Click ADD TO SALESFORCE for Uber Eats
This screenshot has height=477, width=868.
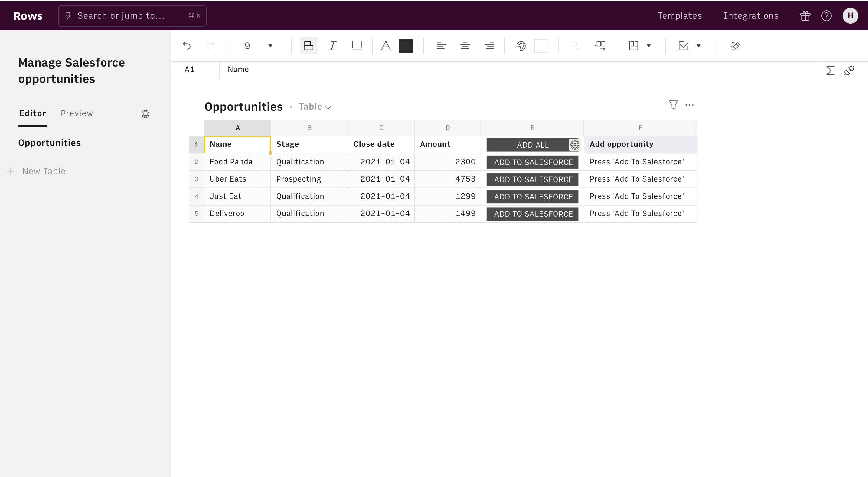pyautogui.click(x=533, y=179)
